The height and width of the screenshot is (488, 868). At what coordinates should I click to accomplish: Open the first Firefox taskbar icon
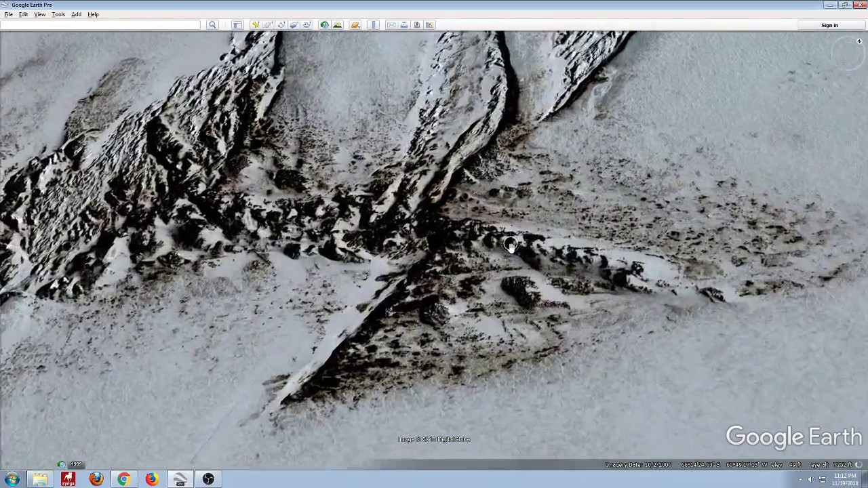click(x=96, y=479)
